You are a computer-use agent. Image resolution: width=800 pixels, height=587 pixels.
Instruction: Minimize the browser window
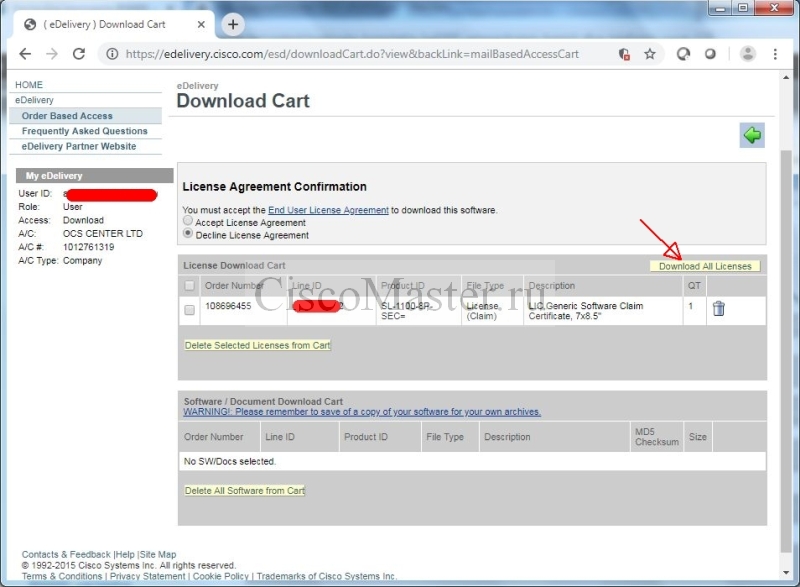coord(720,7)
